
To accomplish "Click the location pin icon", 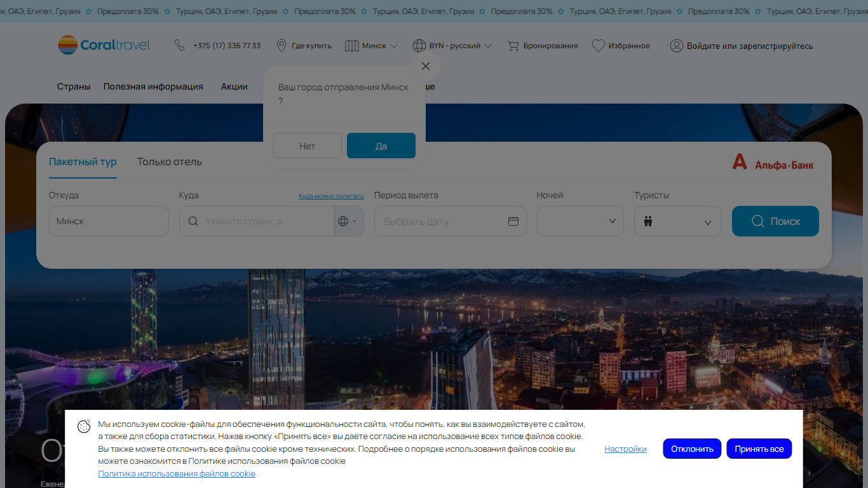I will tap(281, 46).
